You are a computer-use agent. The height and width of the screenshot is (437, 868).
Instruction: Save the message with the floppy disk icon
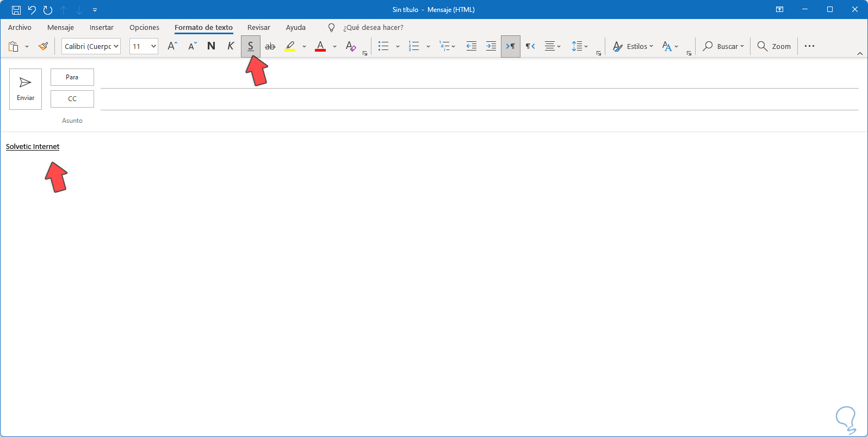coord(16,10)
